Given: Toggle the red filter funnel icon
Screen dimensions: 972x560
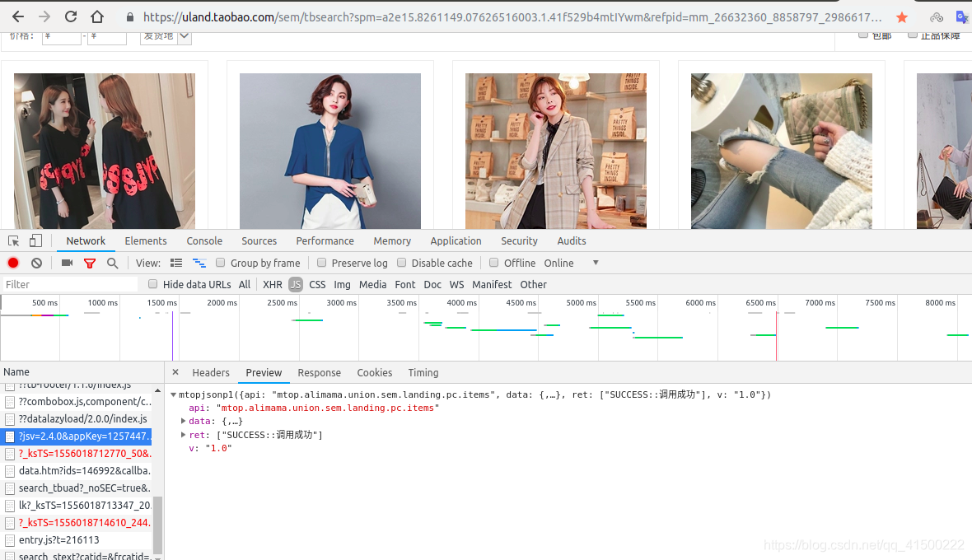Looking at the screenshot, I should click(90, 264).
